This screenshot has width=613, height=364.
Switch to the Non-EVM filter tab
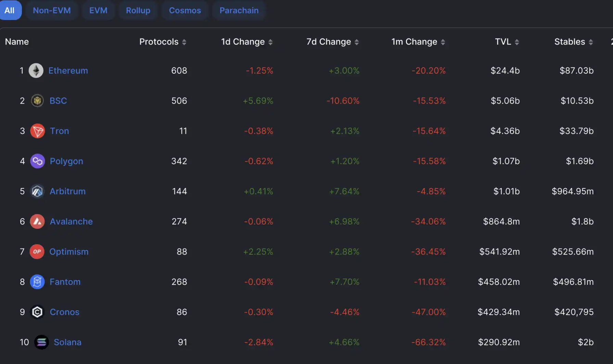tap(52, 10)
